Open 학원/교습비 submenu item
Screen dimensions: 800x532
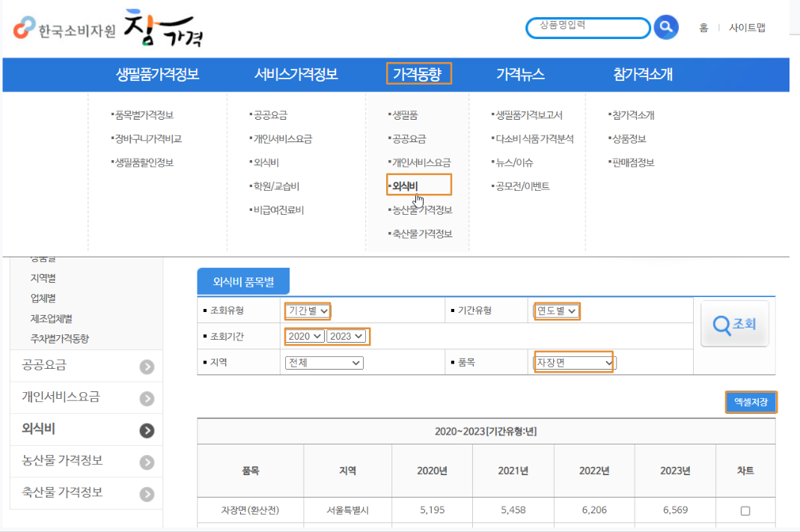click(x=276, y=186)
